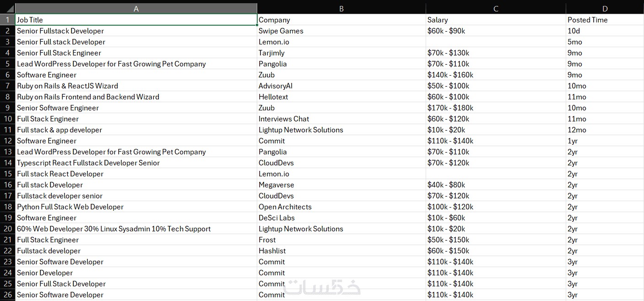This screenshot has height=301, width=644.
Task: Select column C header
Action: click(x=496, y=9)
